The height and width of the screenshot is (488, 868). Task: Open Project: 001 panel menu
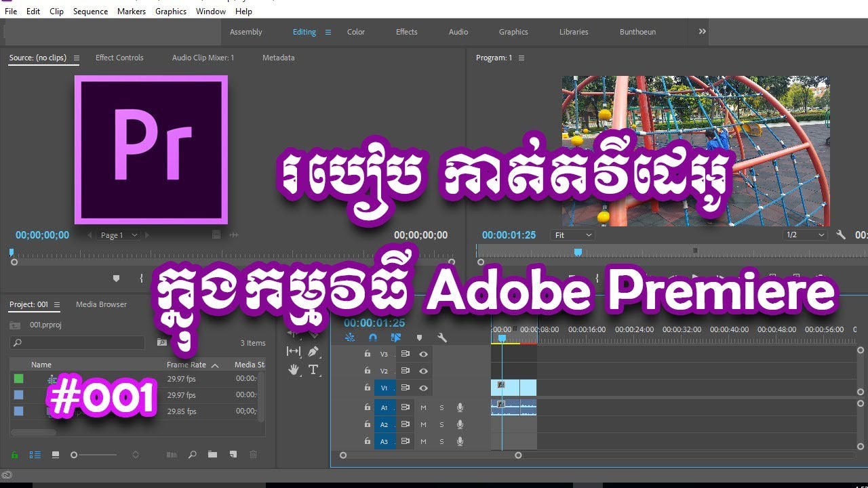pyautogui.click(x=57, y=304)
